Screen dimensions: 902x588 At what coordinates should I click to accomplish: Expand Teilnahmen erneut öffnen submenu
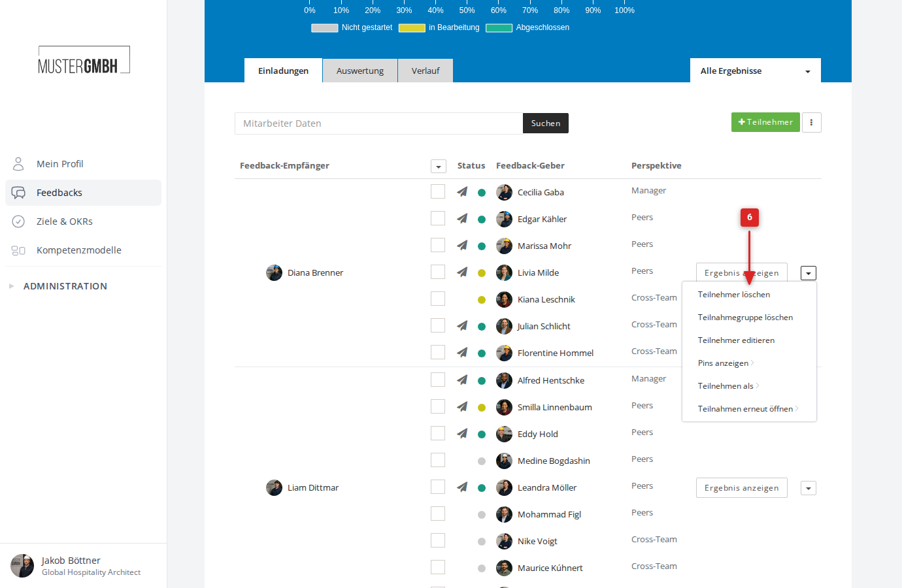pos(748,409)
